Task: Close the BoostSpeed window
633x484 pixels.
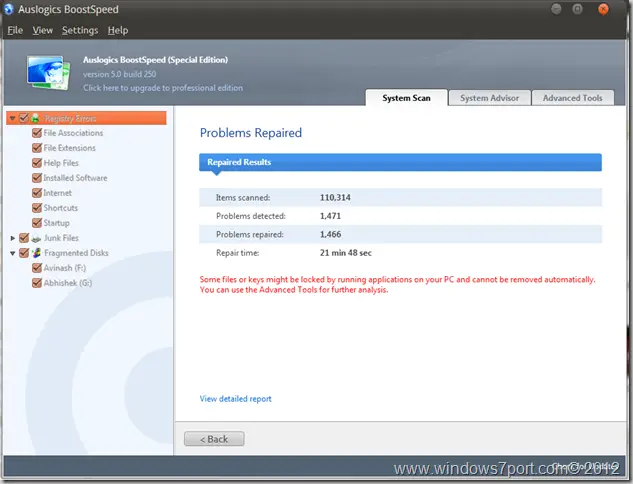Action: [x=603, y=8]
